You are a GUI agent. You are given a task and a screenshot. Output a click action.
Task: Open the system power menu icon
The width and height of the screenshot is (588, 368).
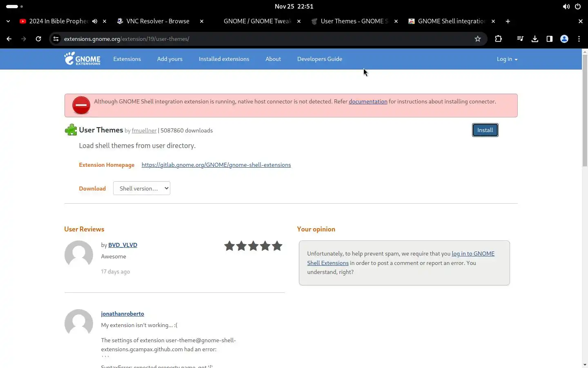(578, 7)
